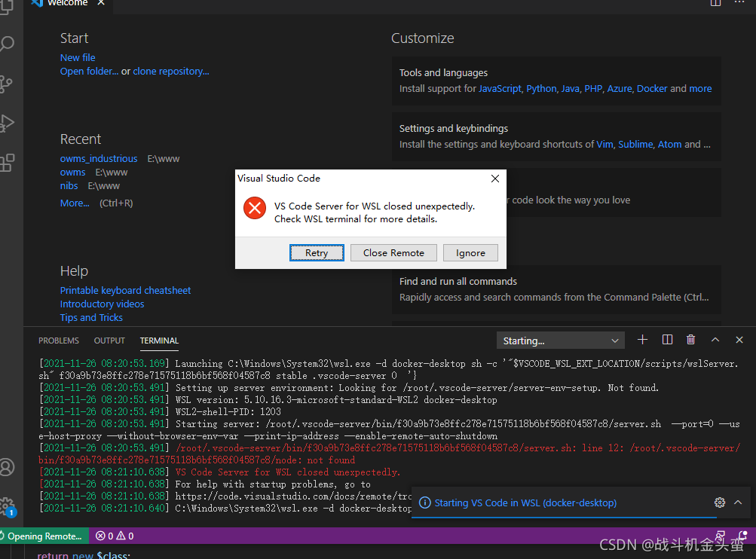Create a new terminal with the plus icon
The height and width of the screenshot is (559, 756).
point(642,340)
